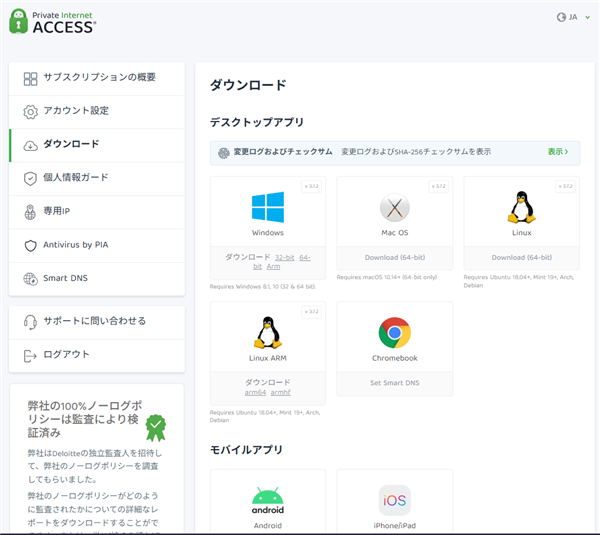Click the iOS app icon
600x535 pixels.
pyautogui.click(x=395, y=500)
